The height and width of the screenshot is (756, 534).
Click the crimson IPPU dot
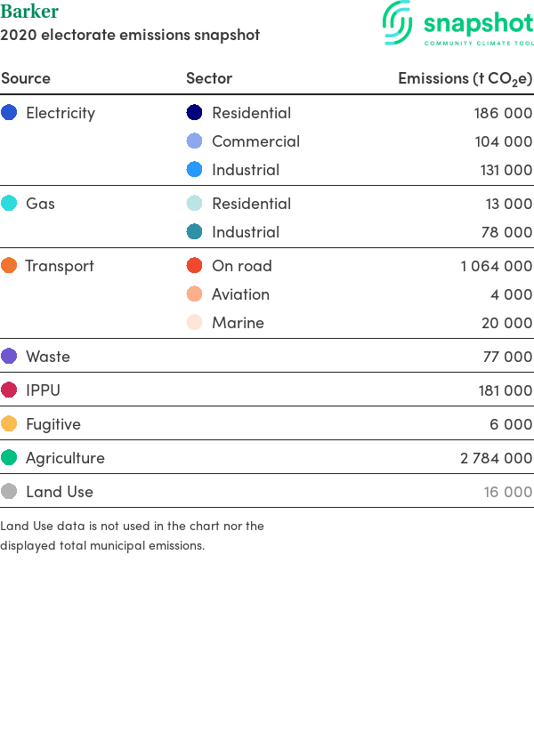(x=9, y=390)
